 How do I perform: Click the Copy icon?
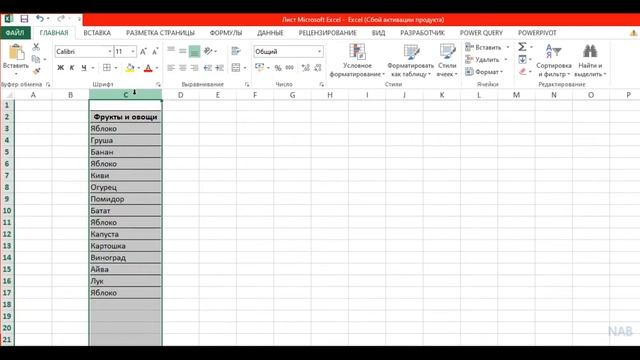click(36, 59)
